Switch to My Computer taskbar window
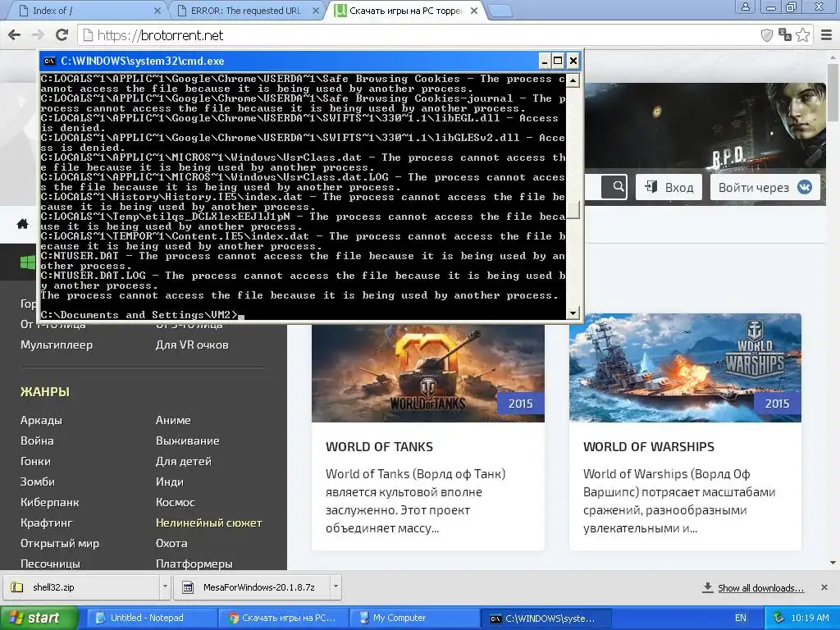840x630 pixels. [413, 618]
